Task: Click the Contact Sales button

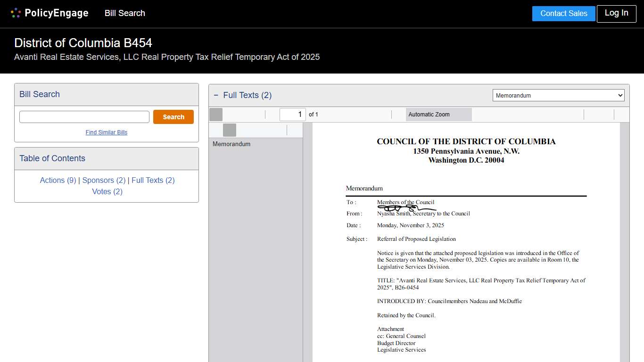Action: point(563,13)
